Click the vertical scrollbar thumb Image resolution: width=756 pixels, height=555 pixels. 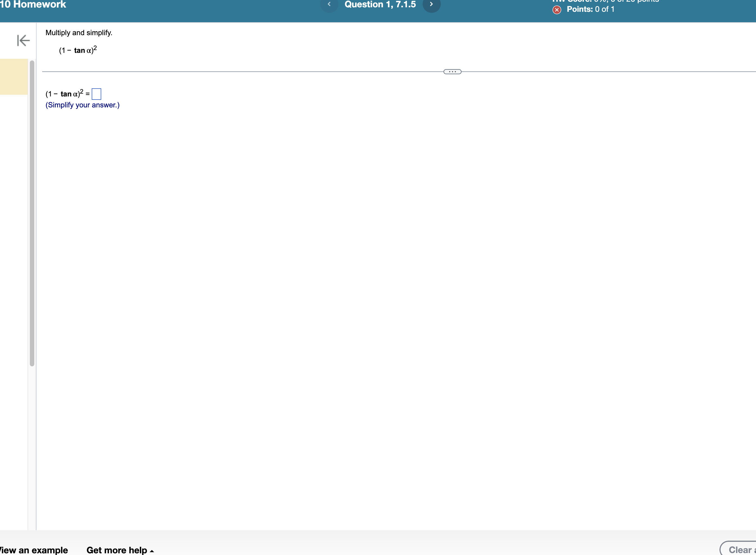click(31, 212)
